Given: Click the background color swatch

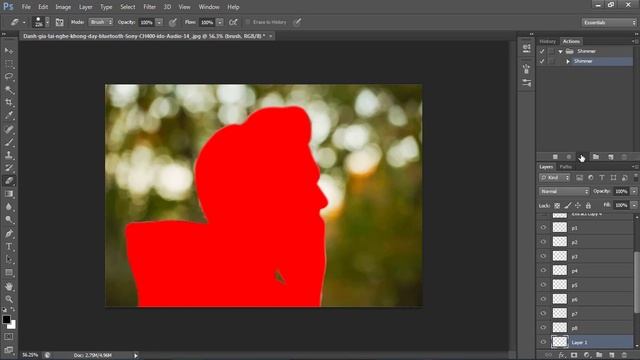Looking at the screenshot, I should (x=12, y=325).
